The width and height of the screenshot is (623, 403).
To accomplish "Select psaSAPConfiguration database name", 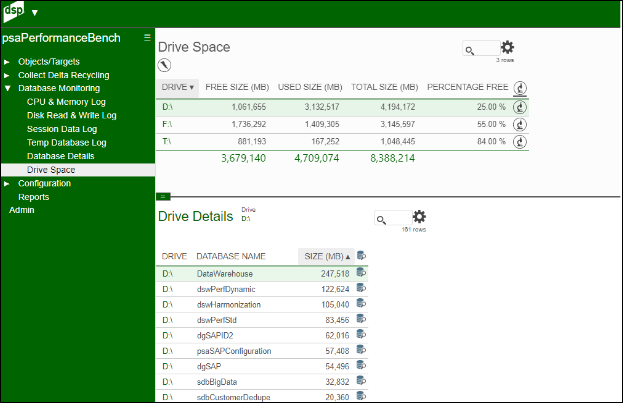I will [x=234, y=351].
